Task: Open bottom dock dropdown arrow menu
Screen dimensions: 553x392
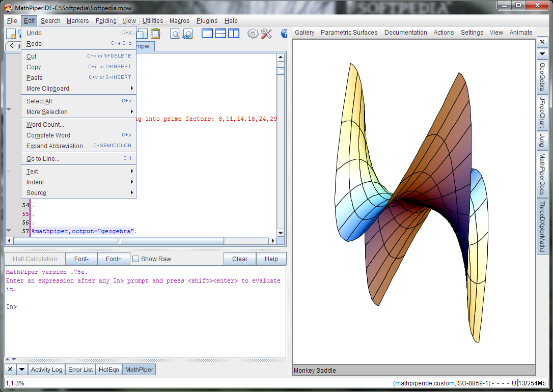Action: (22, 370)
